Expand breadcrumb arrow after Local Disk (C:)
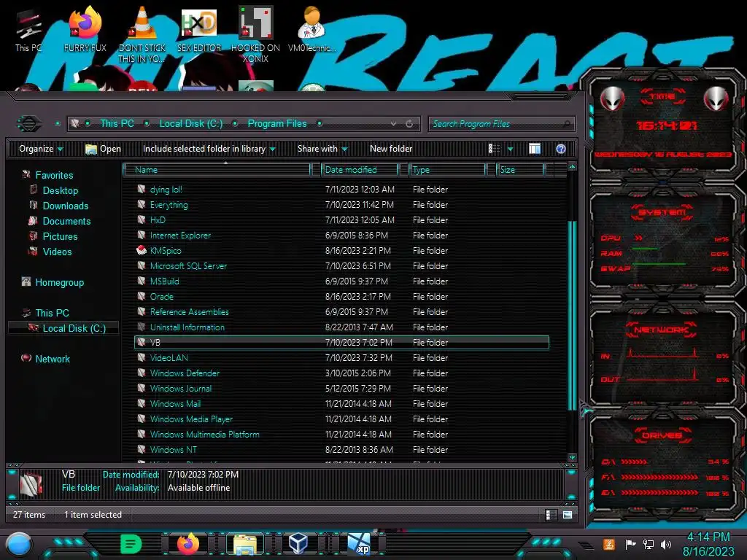 point(235,124)
